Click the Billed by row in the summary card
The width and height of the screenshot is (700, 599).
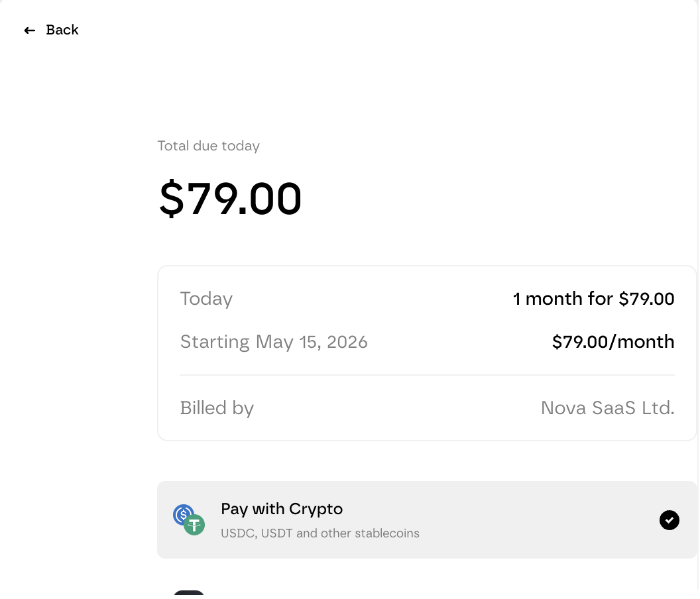(x=217, y=408)
